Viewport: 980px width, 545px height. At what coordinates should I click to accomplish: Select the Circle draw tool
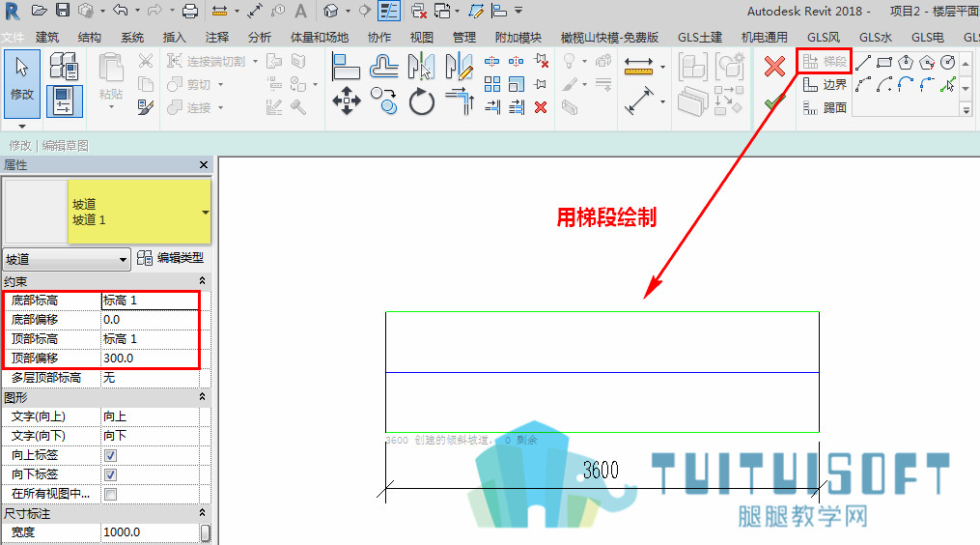(x=948, y=62)
